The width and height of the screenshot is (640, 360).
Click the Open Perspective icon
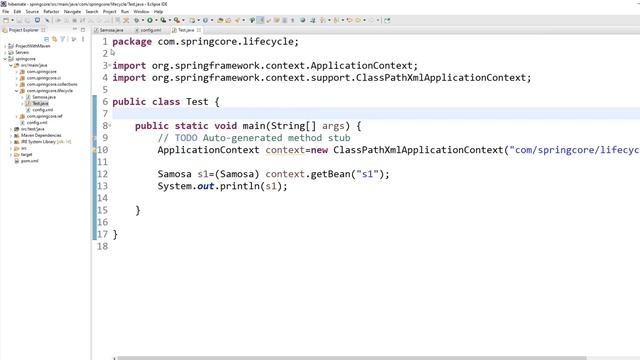click(x=387, y=20)
